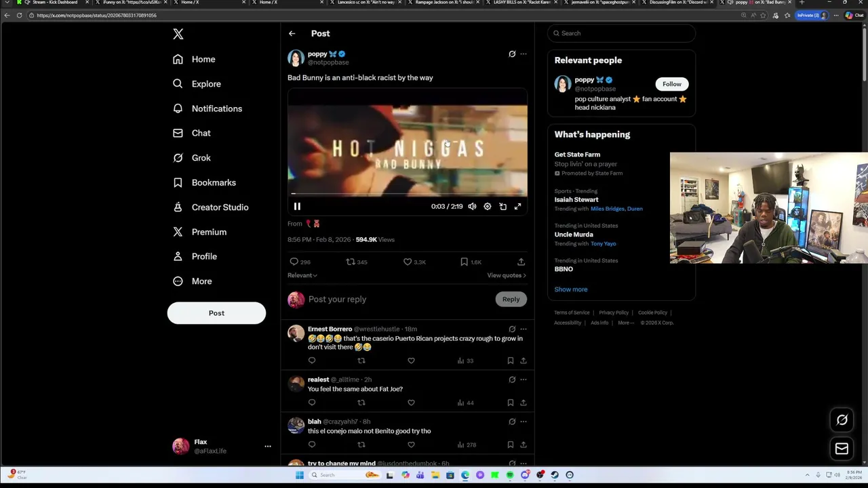Screen dimensions: 868x488
Task: Repost the post with 345 reposts
Action: point(357,262)
